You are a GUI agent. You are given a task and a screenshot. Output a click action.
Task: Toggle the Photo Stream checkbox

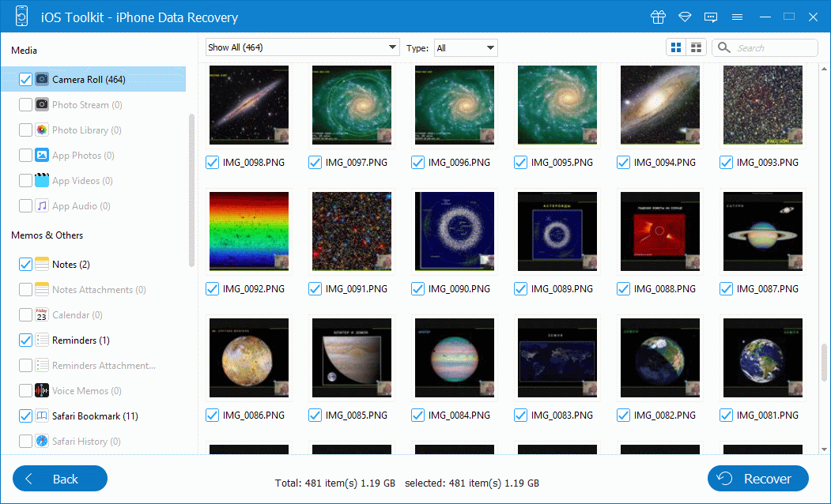[x=25, y=105]
